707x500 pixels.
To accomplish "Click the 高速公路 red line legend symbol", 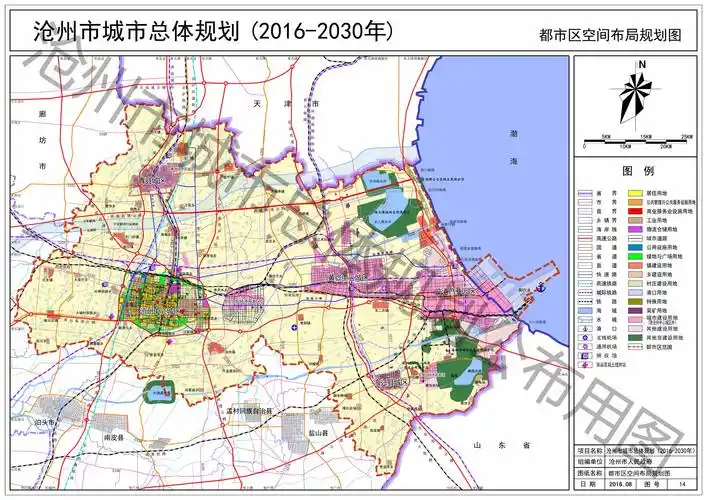I will tap(585, 239).
